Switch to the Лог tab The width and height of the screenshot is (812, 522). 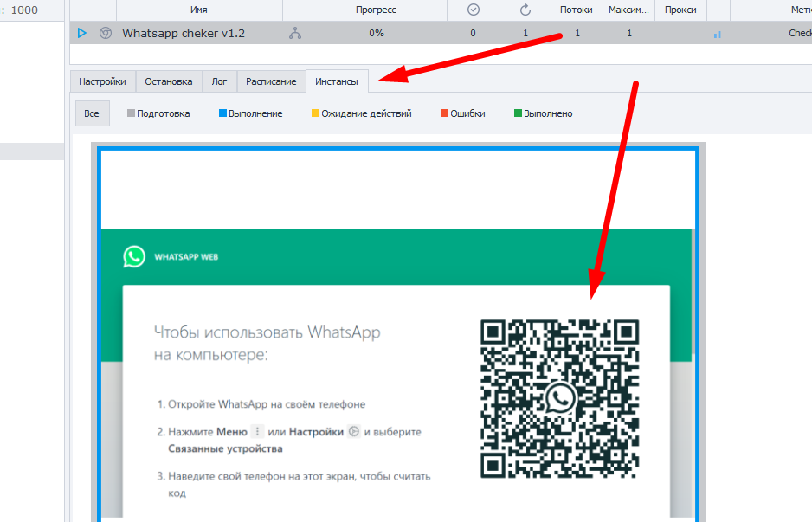(220, 81)
